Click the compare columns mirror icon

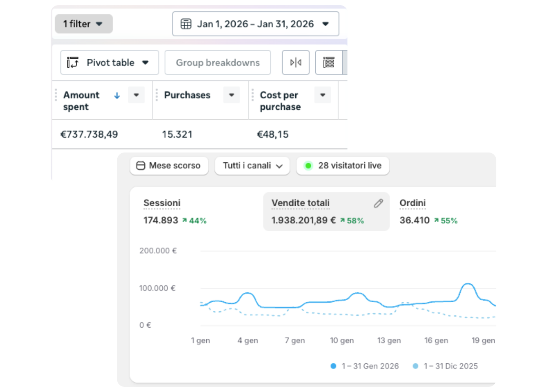296,62
